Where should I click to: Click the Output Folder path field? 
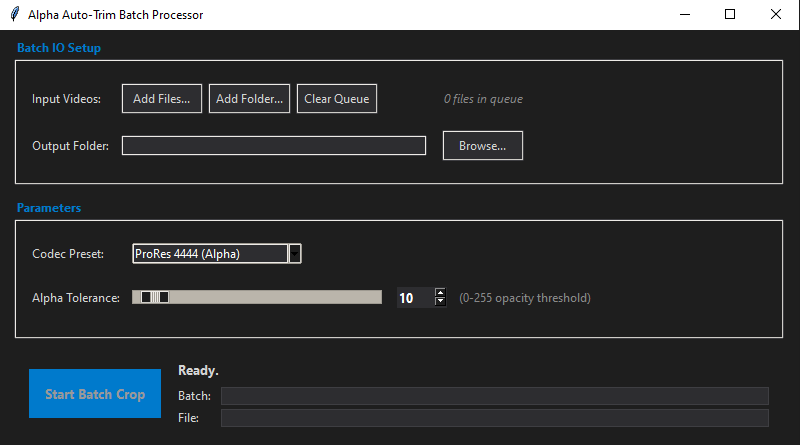coord(274,146)
